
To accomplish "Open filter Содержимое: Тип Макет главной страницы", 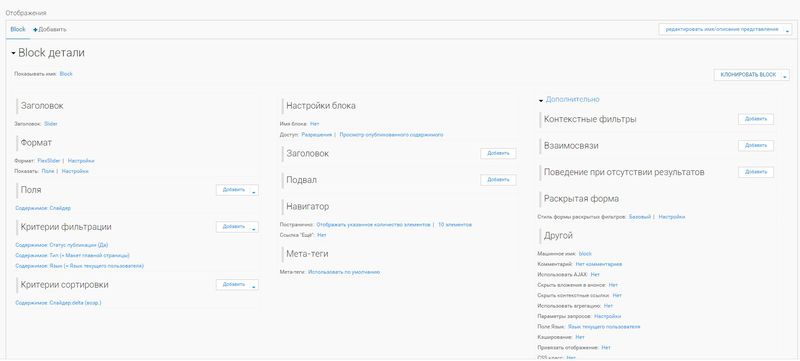I will 72,255.
